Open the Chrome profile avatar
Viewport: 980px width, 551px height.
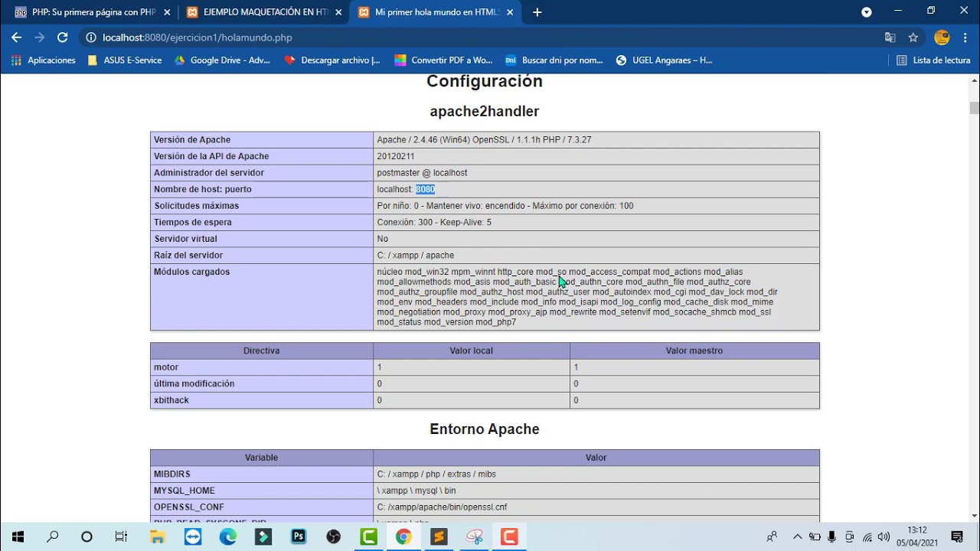click(942, 37)
